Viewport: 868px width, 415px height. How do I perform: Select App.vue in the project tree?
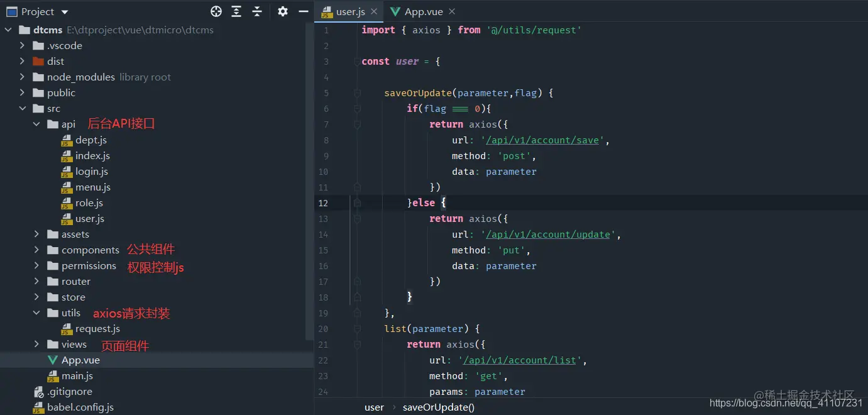[x=80, y=360]
